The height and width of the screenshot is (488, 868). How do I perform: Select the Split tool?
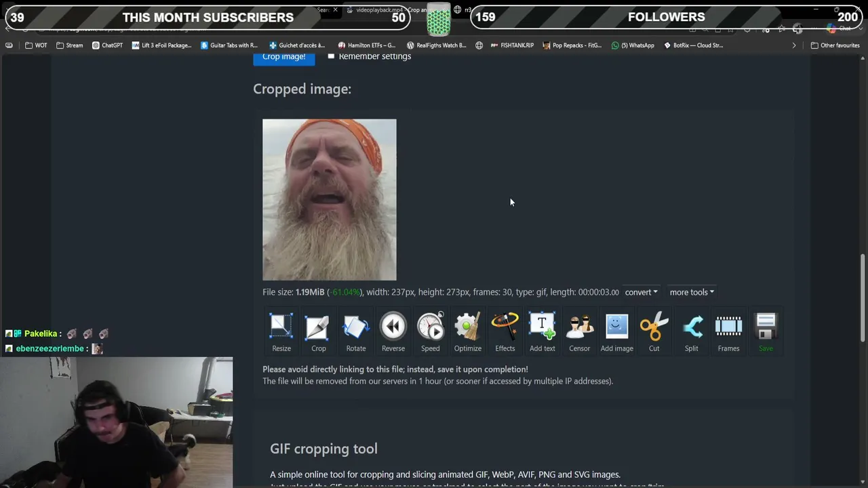coord(692,332)
